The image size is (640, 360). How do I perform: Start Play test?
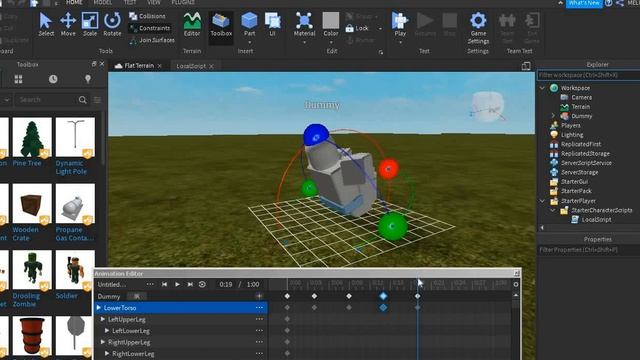coord(400,24)
